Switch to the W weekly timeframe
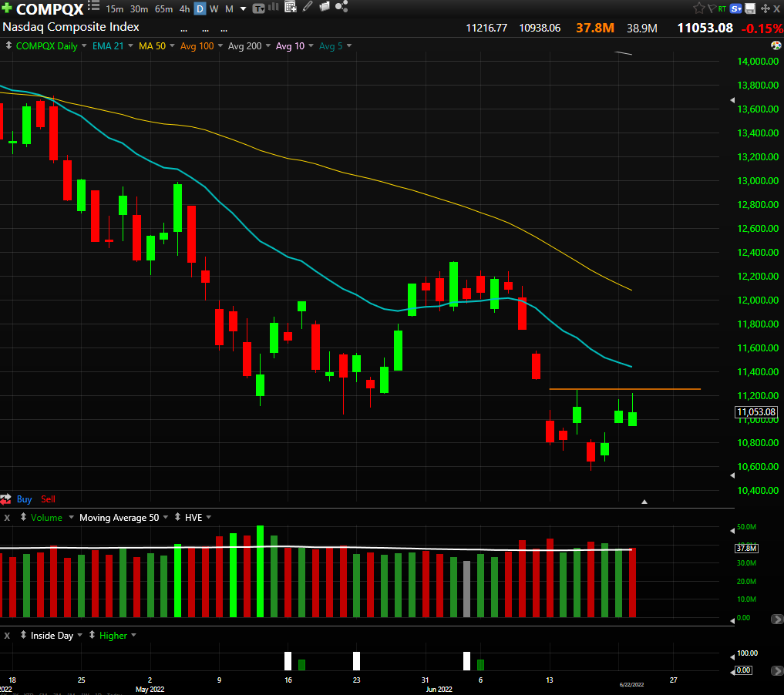 click(214, 9)
